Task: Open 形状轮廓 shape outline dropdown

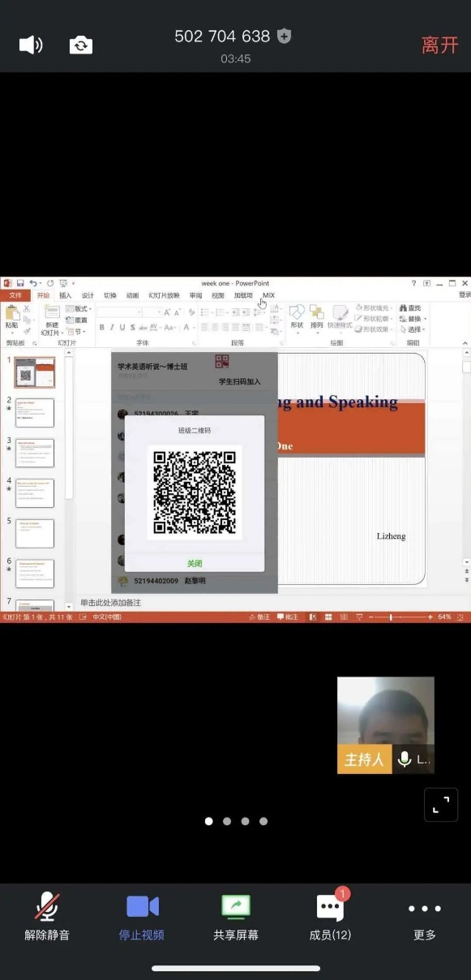Action: point(375,319)
